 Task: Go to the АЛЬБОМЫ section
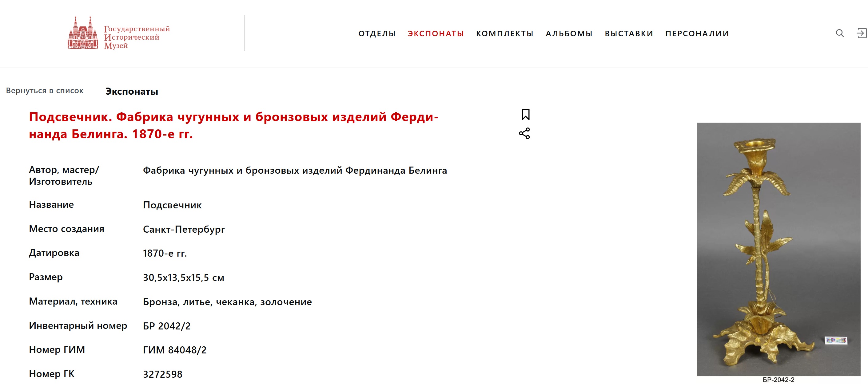[569, 34]
